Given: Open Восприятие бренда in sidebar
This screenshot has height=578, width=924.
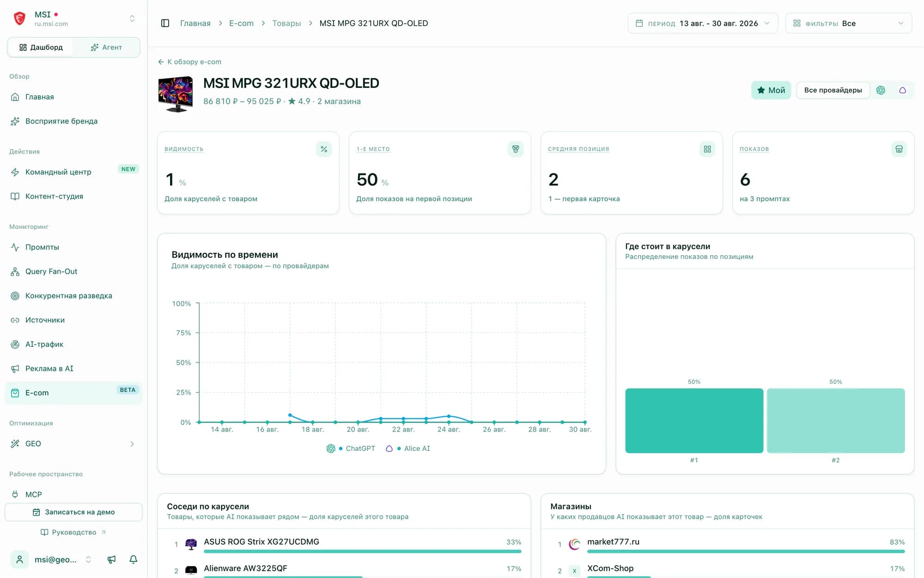Looking at the screenshot, I should [x=74, y=121].
